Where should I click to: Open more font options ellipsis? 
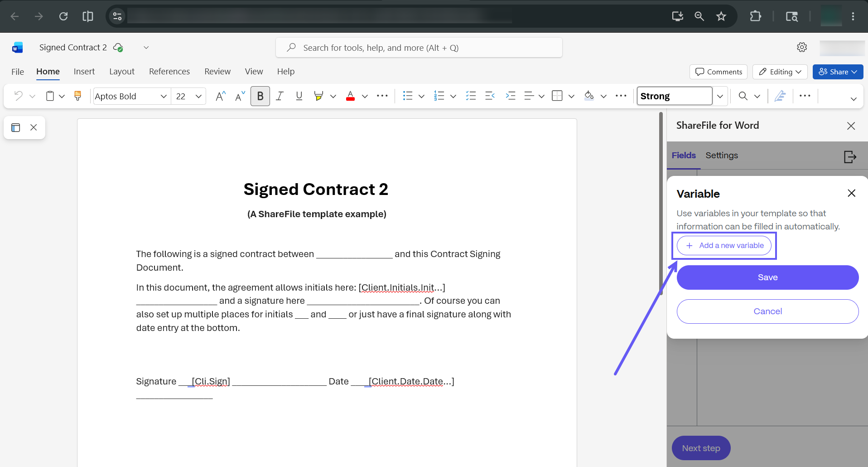point(382,96)
